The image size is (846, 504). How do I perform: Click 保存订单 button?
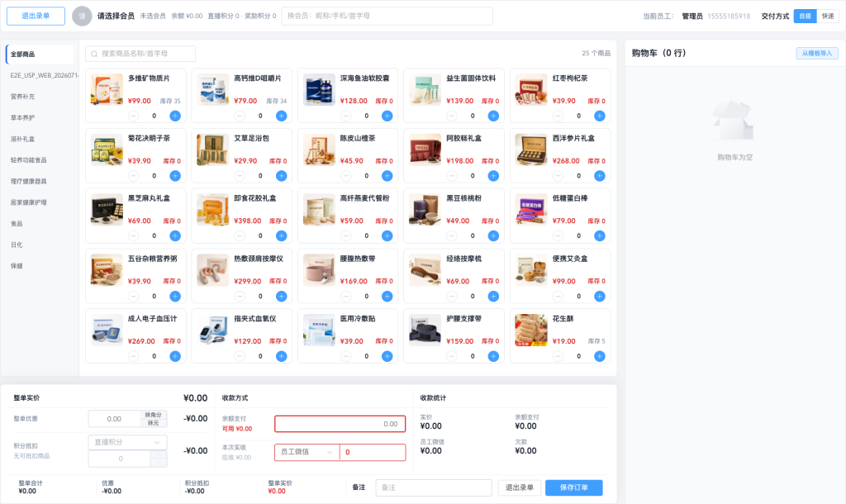pos(573,487)
